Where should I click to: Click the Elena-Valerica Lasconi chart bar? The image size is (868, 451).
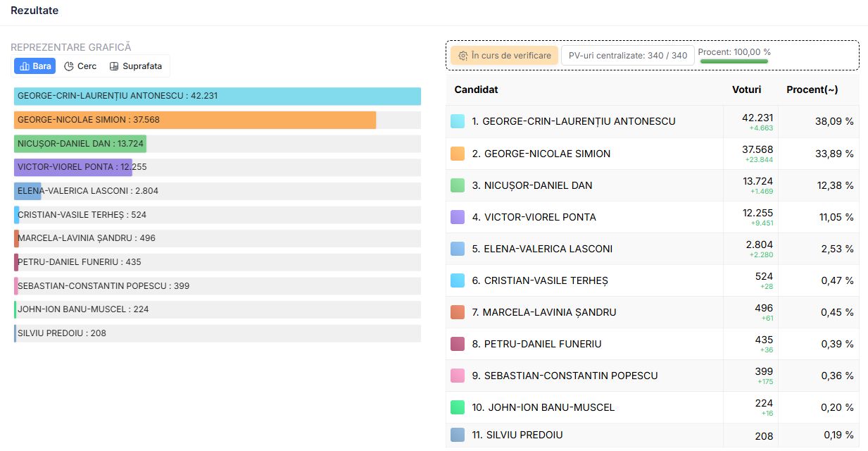27,191
